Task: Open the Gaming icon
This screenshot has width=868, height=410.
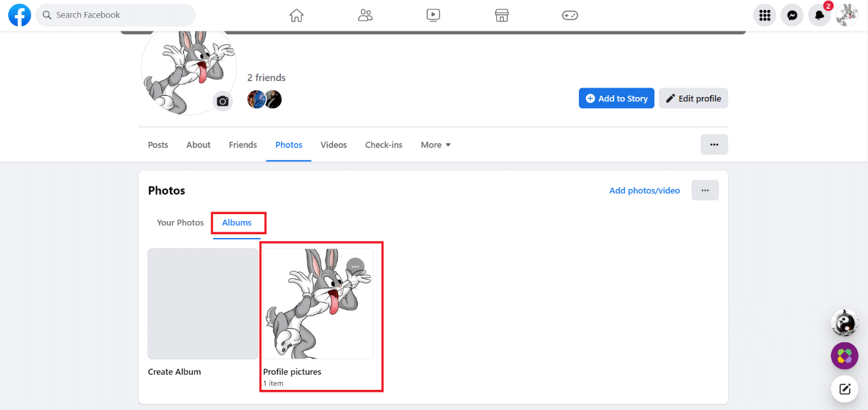Action: click(570, 15)
